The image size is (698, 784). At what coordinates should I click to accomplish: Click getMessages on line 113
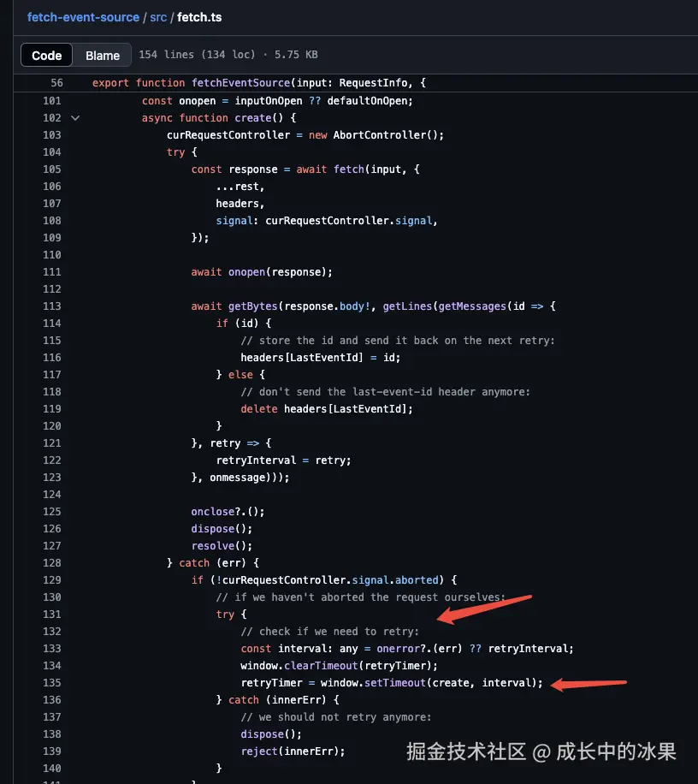pyautogui.click(x=472, y=306)
